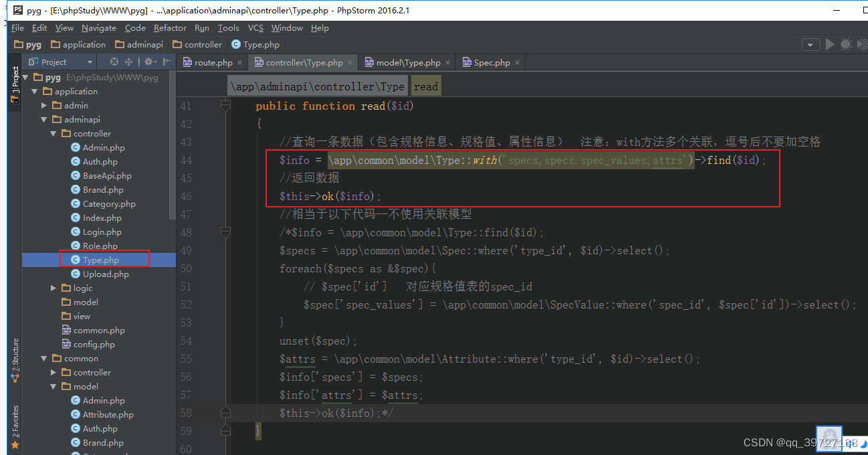
Task: Collapse the application folder arrow
Action: 34,92
